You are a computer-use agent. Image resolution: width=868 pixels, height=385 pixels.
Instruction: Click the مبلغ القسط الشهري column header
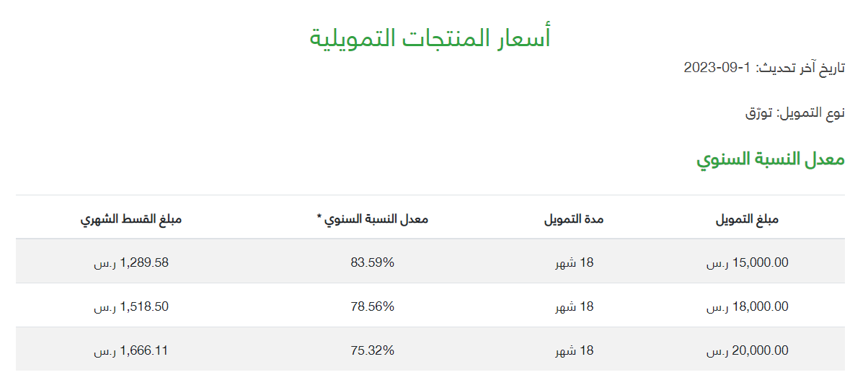pos(131,219)
